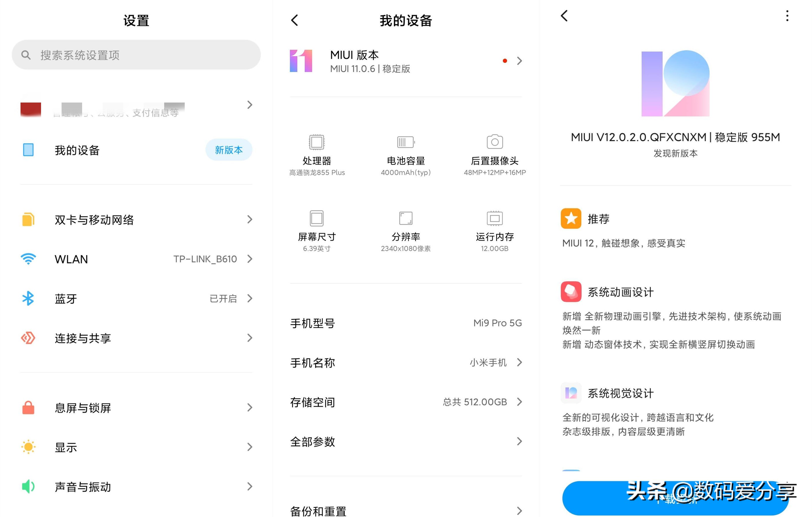Click the search settings input field
The image size is (812, 517).
click(136, 55)
